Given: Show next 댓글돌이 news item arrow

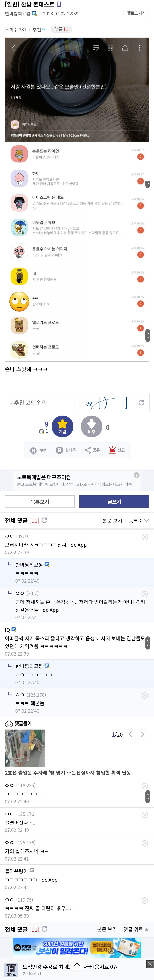Looking at the screenshot, I should [142, 734].
